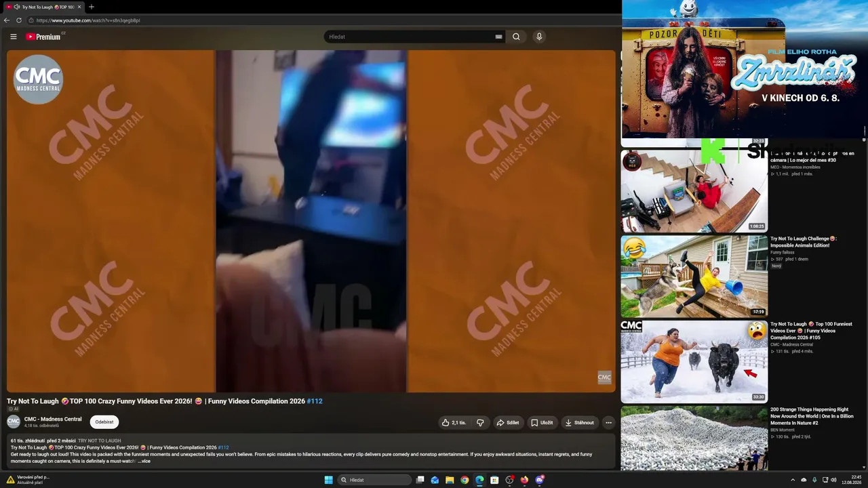Image resolution: width=868 pixels, height=488 pixels.
Task: Open Impossible Animals Edition video thumbnail
Action: click(x=694, y=277)
